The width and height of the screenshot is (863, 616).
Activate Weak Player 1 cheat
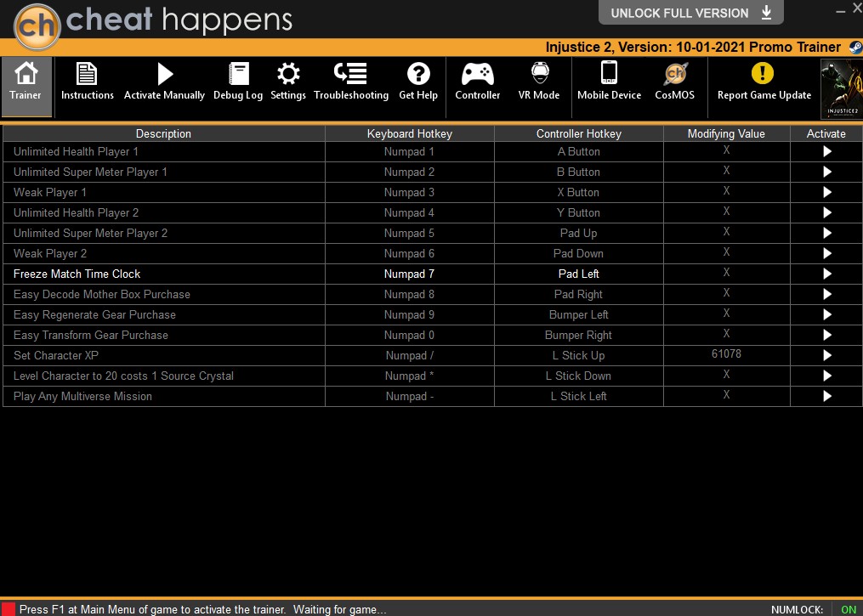826,193
